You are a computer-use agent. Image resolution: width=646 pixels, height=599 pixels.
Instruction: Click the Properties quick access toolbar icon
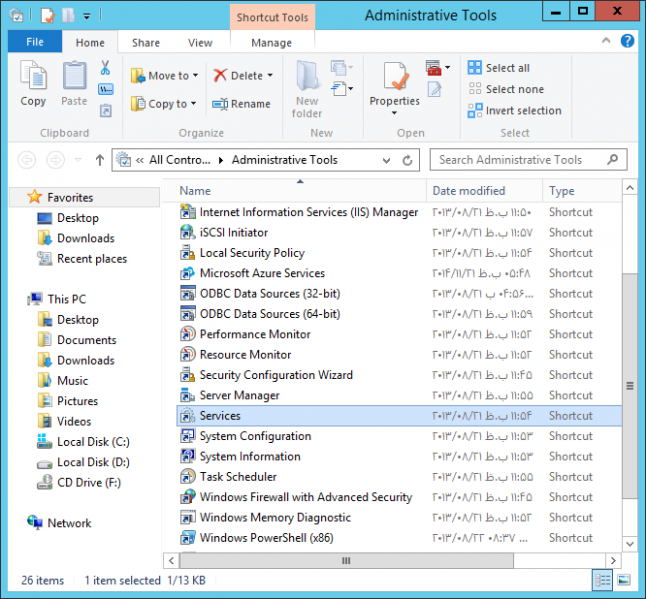47,16
